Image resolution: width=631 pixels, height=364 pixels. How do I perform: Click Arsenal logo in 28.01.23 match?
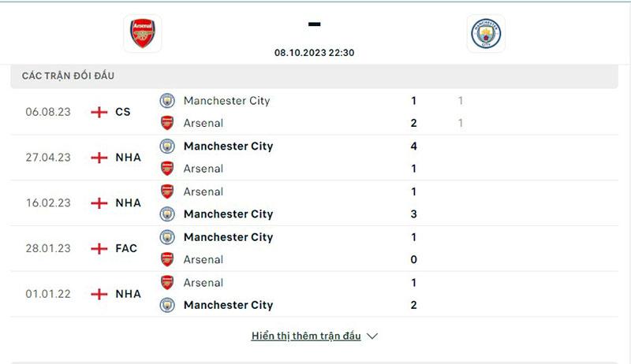click(167, 259)
